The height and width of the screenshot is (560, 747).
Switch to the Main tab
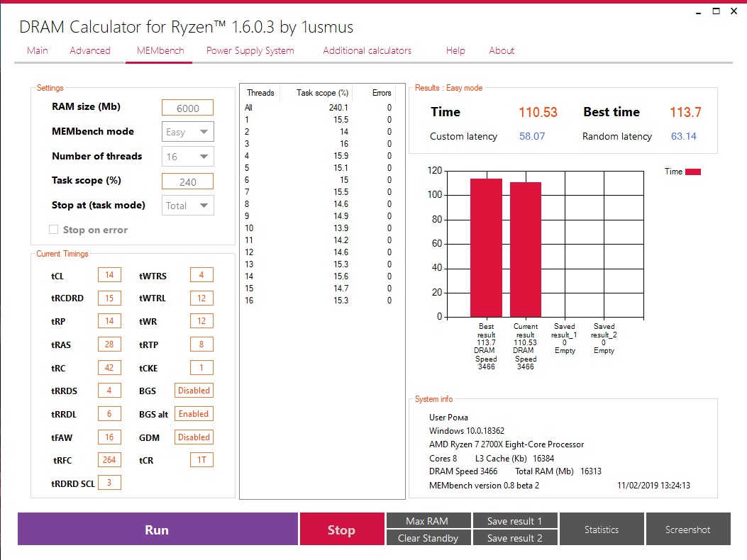pyautogui.click(x=37, y=50)
